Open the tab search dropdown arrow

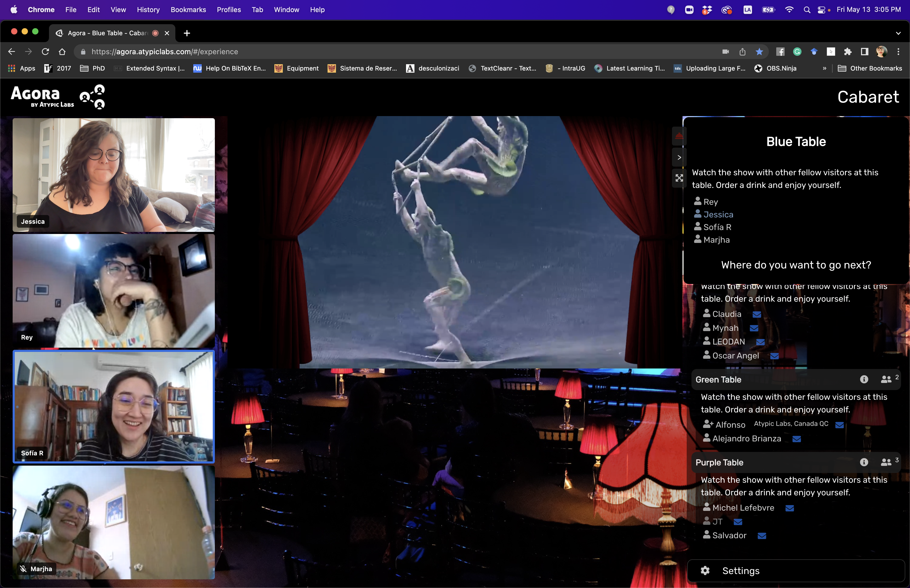pyautogui.click(x=898, y=33)
